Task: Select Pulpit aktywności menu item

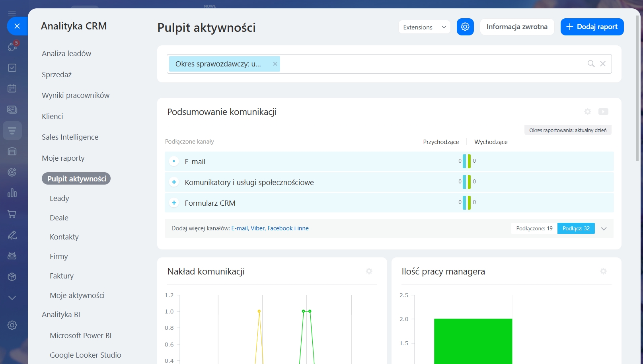Action: 76,179
